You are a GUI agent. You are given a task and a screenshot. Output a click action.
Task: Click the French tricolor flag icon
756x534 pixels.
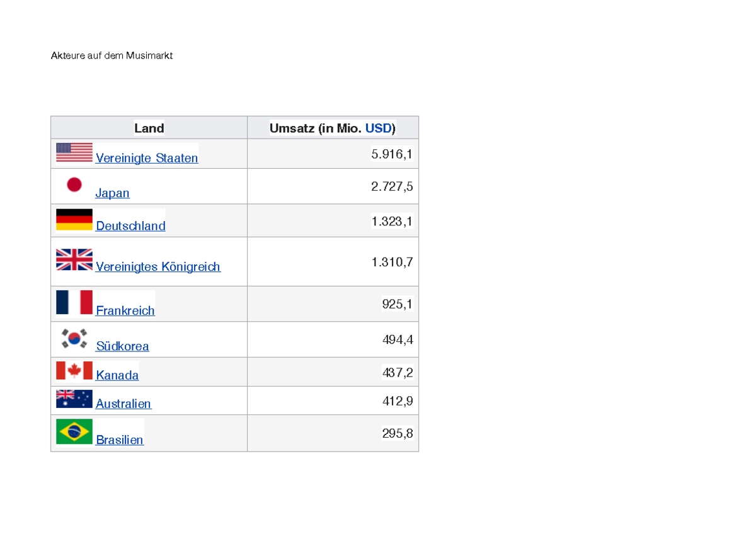74,302
